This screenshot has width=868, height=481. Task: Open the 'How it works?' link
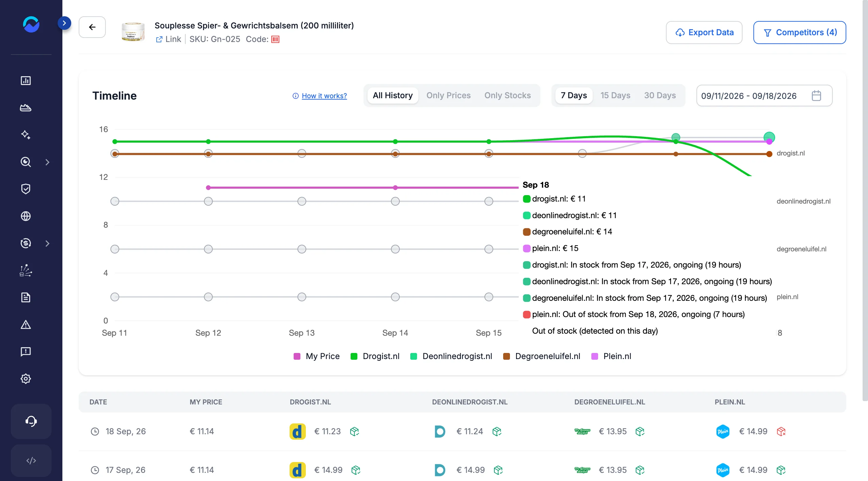pyautogui.click(x=324, y=96)
